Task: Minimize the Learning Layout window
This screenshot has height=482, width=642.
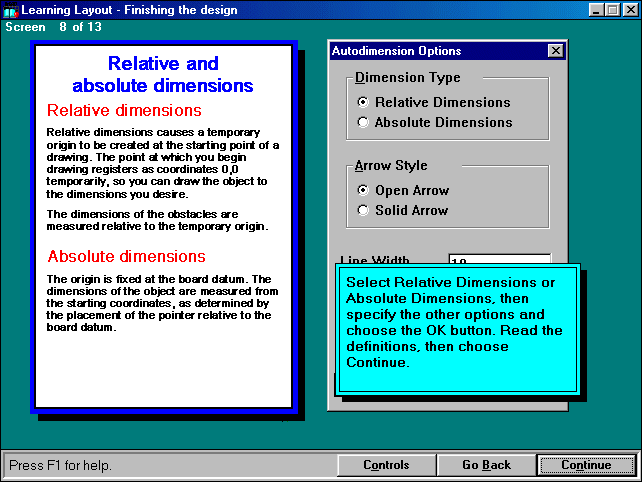Action: click(596, 10)
